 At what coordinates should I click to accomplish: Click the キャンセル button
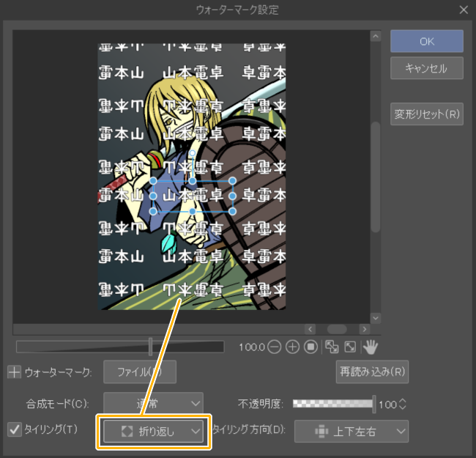click(x=426, y=68)
